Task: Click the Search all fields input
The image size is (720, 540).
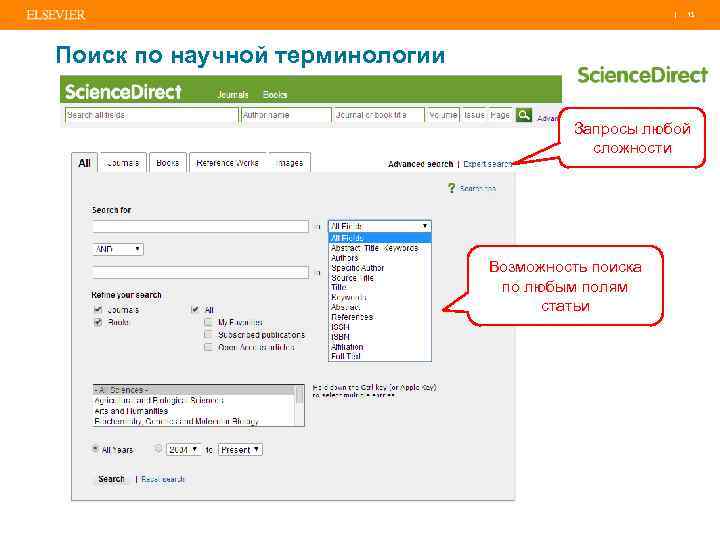Action: pyautogui.click(x=152, y=115)
